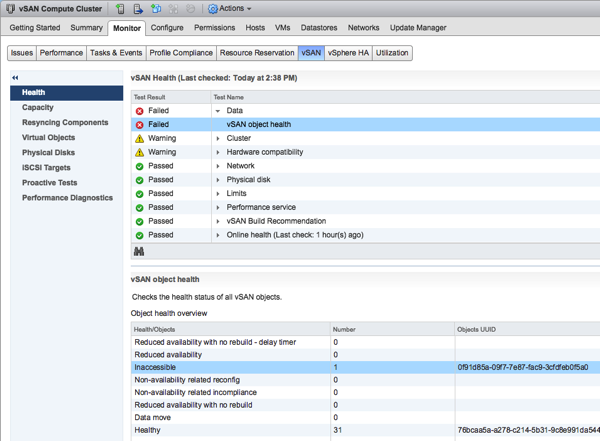This screenshot has height=441, width=600.
Task: Open iSCSI Targets in sidebar
Action: 67,168
